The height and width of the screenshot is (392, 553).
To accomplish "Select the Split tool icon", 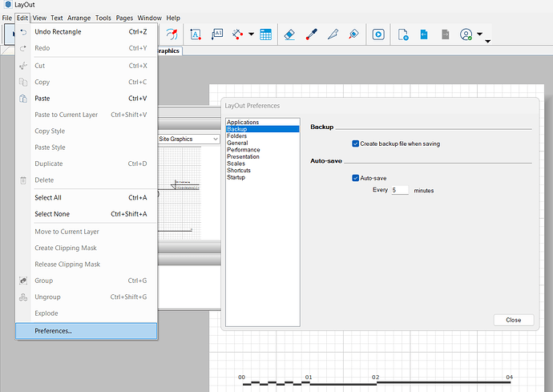I will click(x=333, y=34).
